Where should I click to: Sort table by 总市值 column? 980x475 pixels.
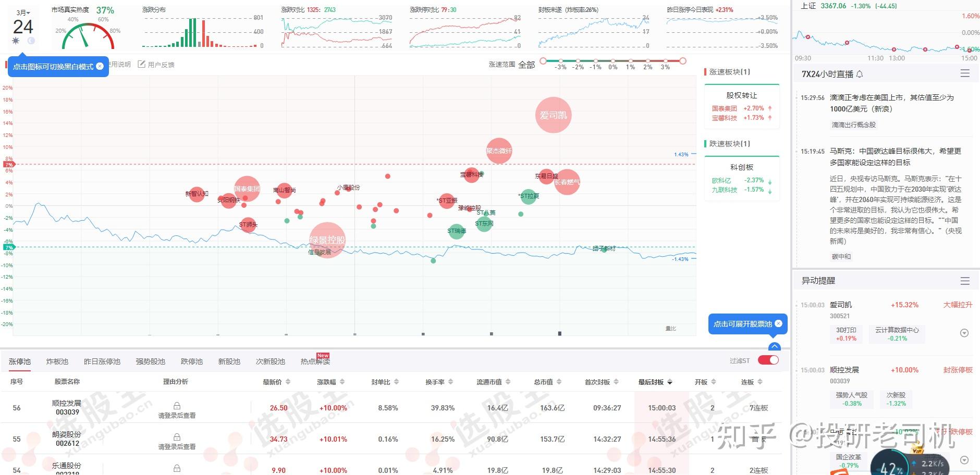(547, 382)
